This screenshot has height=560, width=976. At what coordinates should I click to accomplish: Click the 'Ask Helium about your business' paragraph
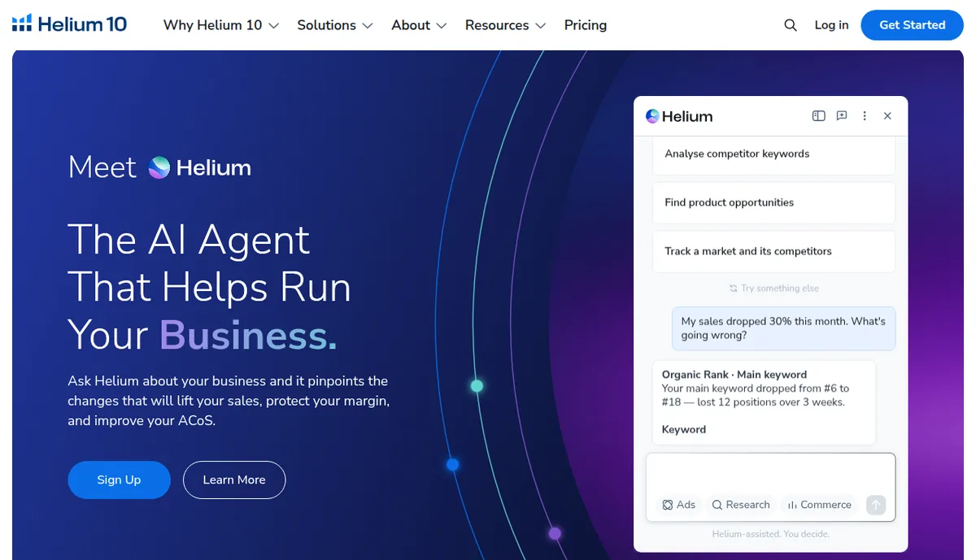(229, 401)
